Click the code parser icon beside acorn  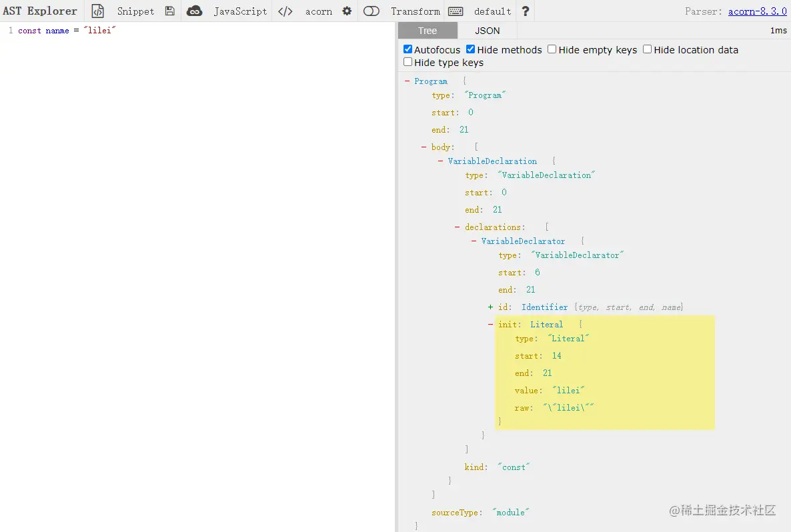pyautogui.click(x=285, y=11)
